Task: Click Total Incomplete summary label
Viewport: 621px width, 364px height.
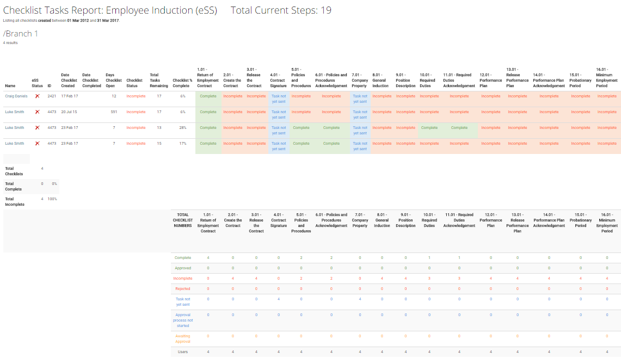Action: tap(15, 202)
